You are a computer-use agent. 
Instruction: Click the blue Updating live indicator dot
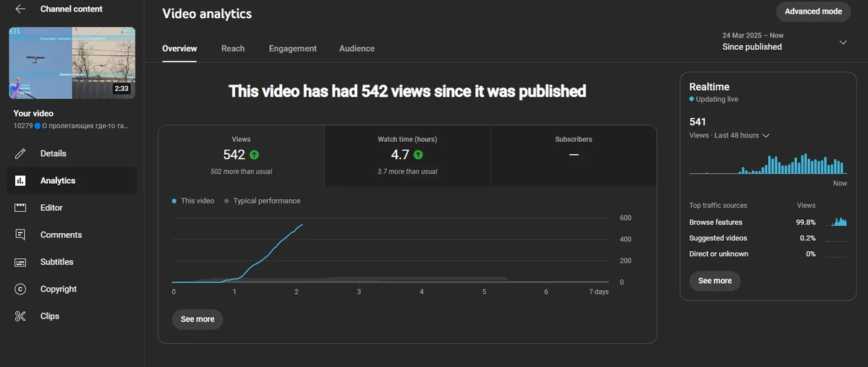coord(692,99)
